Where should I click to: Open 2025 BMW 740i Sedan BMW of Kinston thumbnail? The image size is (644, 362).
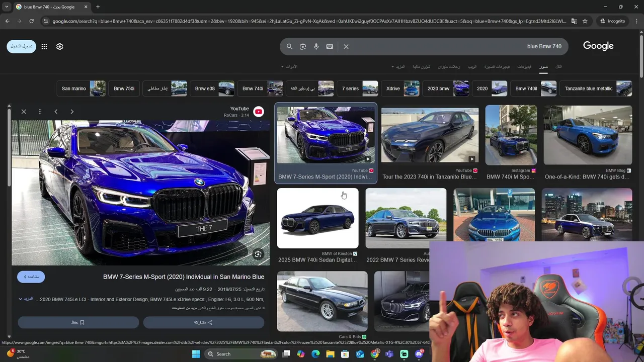pyautogui.click(x=317, y=218)
